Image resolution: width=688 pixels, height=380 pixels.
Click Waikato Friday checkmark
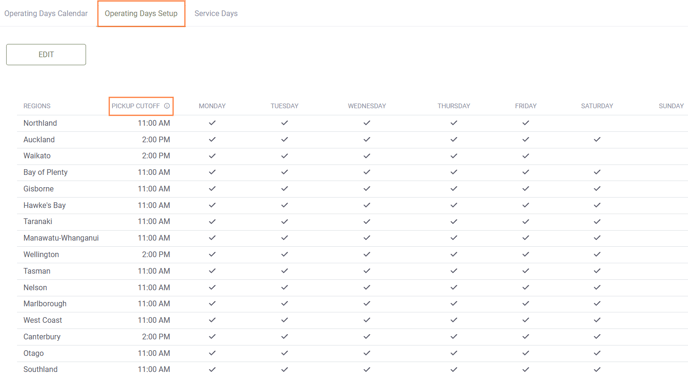tap(526, 156)
